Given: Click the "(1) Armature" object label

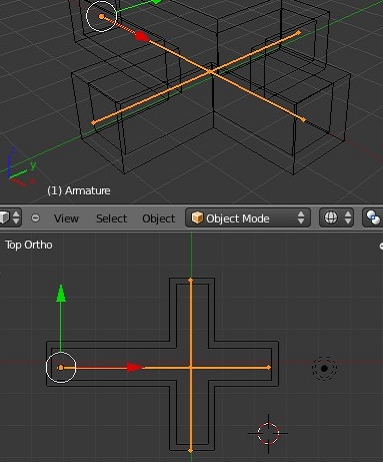Looking at the screenshot, I should coord(79,190).
